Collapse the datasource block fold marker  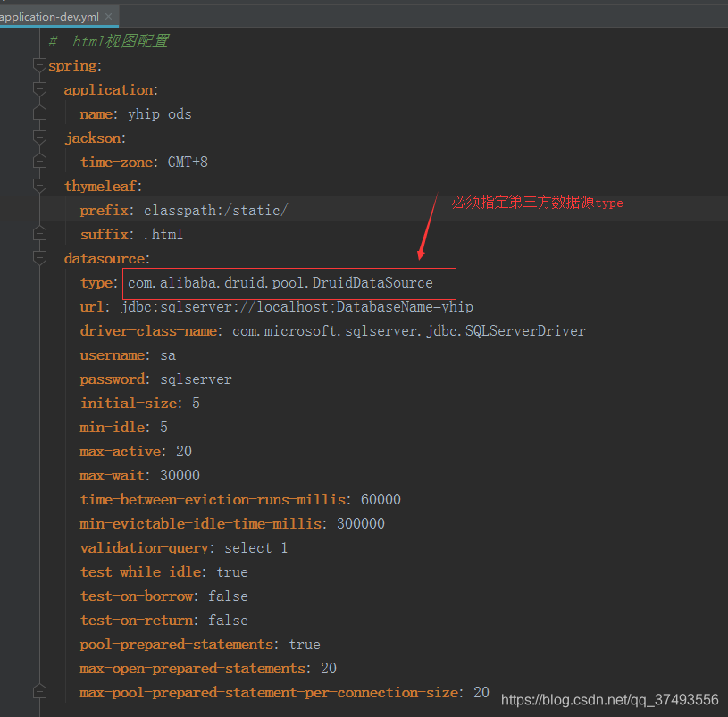(40, 258)
